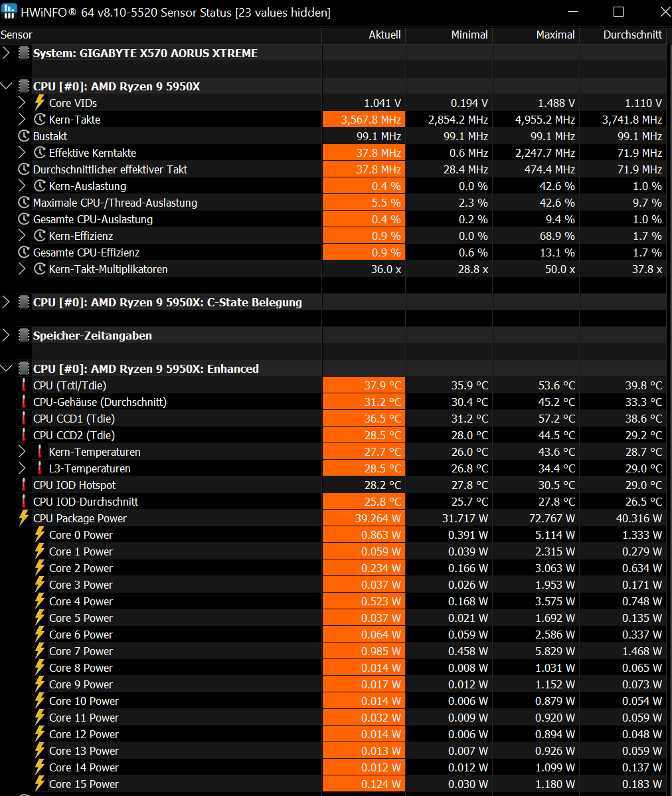The height and width of the screenshot is (796, 672).
Task: Expand the C-State Belegung group
Action: (6, 302)
